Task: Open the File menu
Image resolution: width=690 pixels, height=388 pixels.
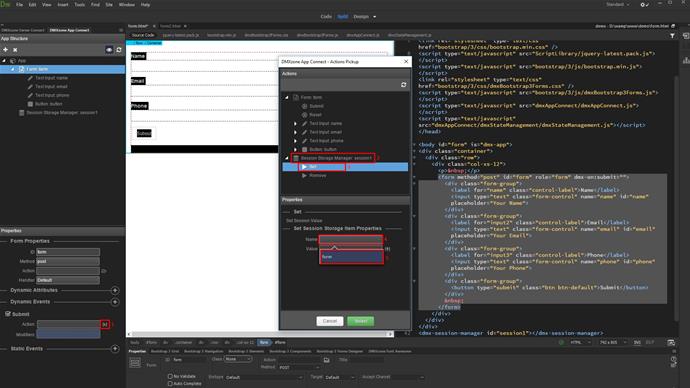Action: [x=19, y=4]
